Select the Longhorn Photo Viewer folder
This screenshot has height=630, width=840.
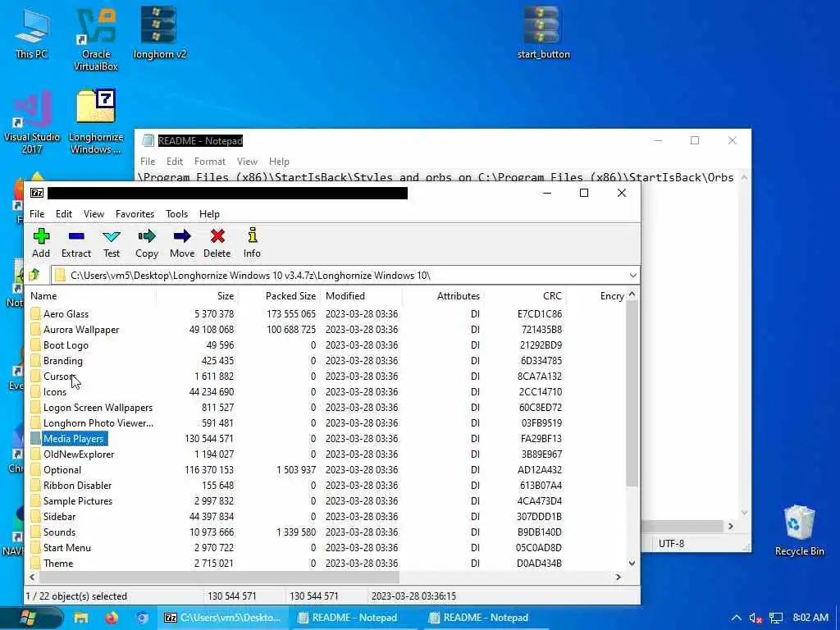coord(98,422)
